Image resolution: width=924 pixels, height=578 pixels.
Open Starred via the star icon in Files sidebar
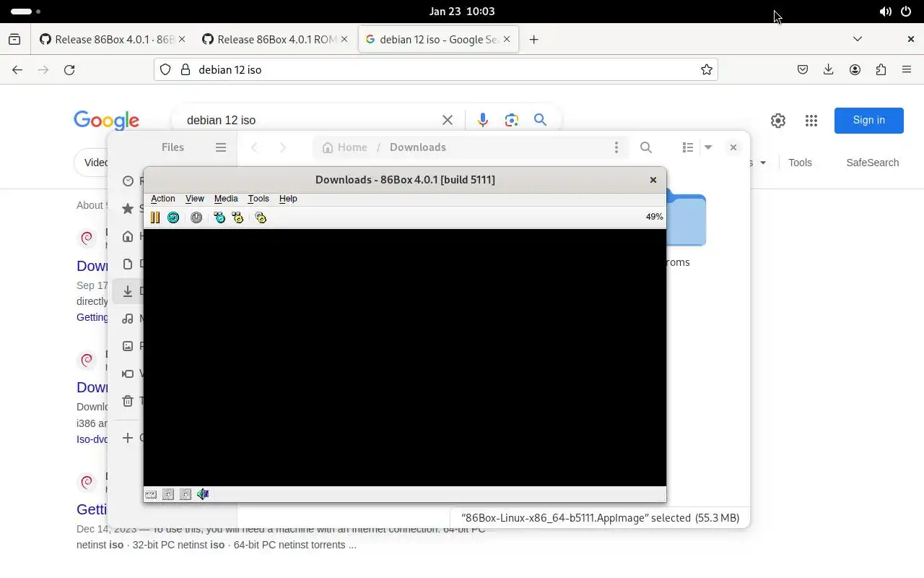(x=128, y=209)
